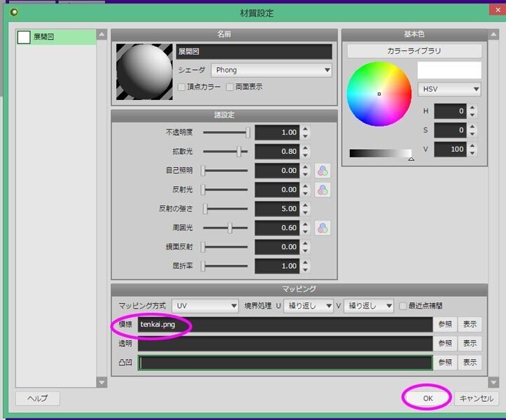Click the 反射の強さ slider

click(x=226, y=209)
